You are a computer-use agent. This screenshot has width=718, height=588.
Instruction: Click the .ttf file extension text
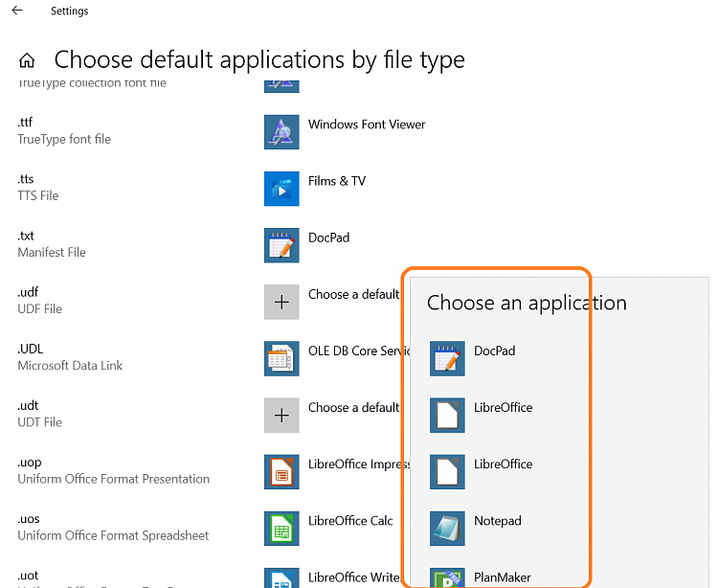tap(25, 122)
